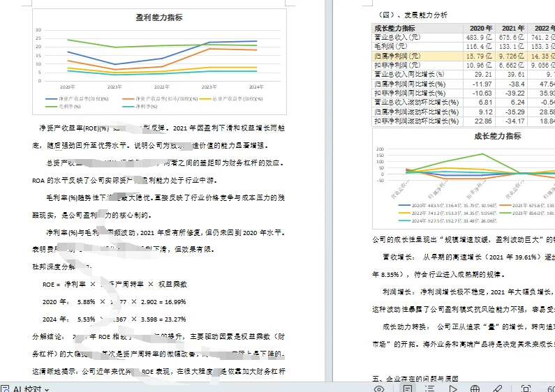Image resolution: width=555 pixels, height=392 pixels.
Task: Click cell value 6.24
Action: 511,103
